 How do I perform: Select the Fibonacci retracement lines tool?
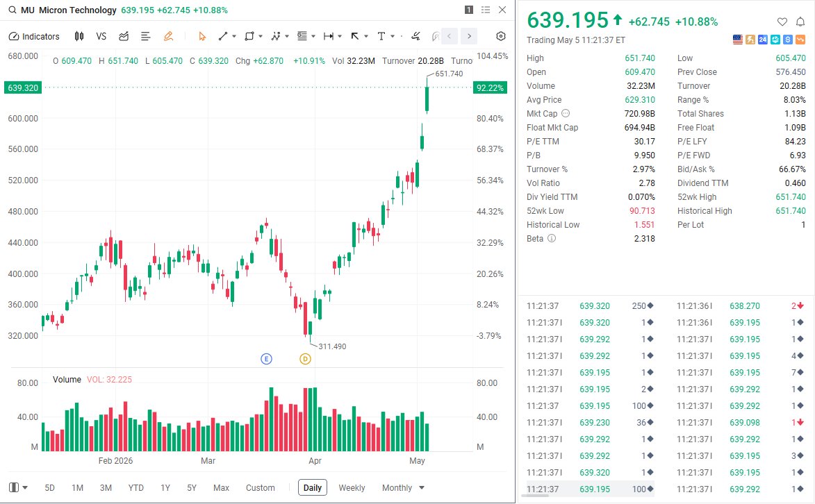302,36
